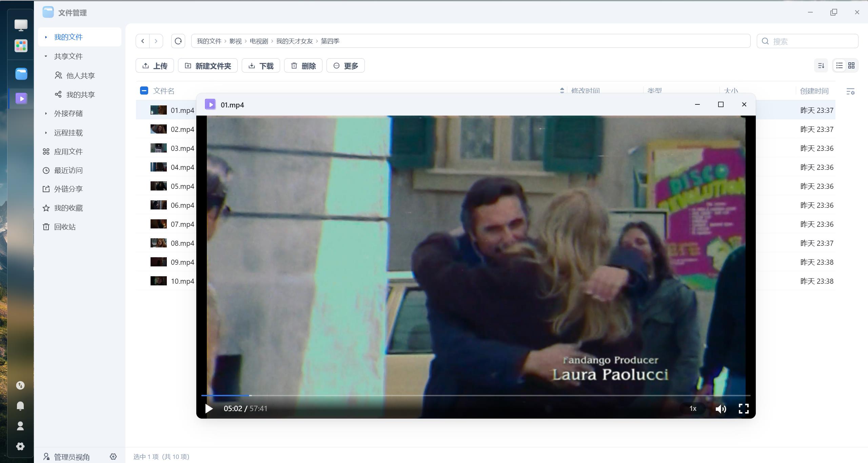Refresh the current folder
The width and height of the screenshot is (868, 463).
click(178, 41)
